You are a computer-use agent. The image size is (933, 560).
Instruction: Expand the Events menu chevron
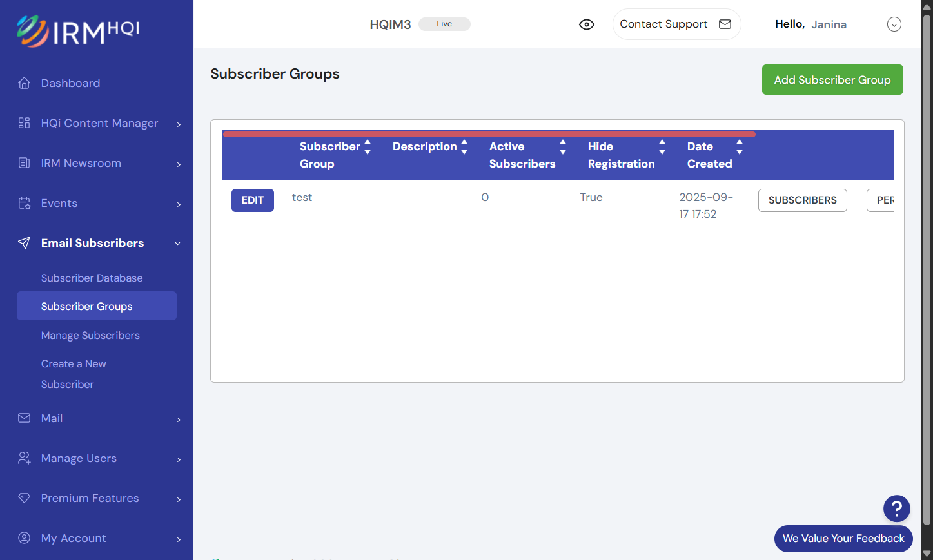point(179,204)
